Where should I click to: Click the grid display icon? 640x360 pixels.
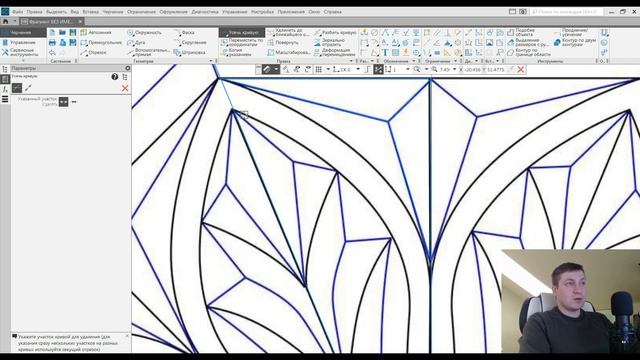point(319,70)
